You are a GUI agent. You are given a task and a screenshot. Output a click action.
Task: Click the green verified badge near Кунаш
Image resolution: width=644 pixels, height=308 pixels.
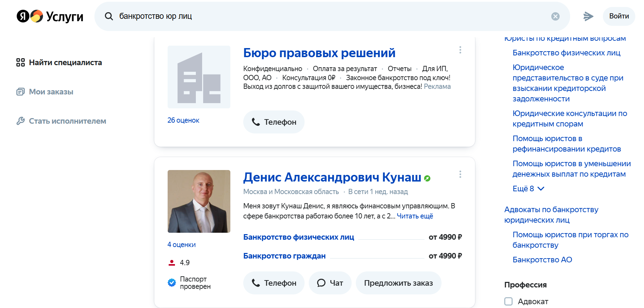coord(427,178)
